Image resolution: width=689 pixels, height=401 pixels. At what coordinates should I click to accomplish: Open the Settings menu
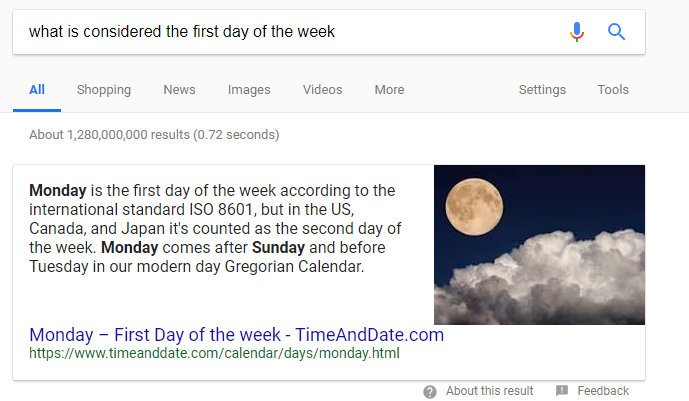click(x=542, y=90)
